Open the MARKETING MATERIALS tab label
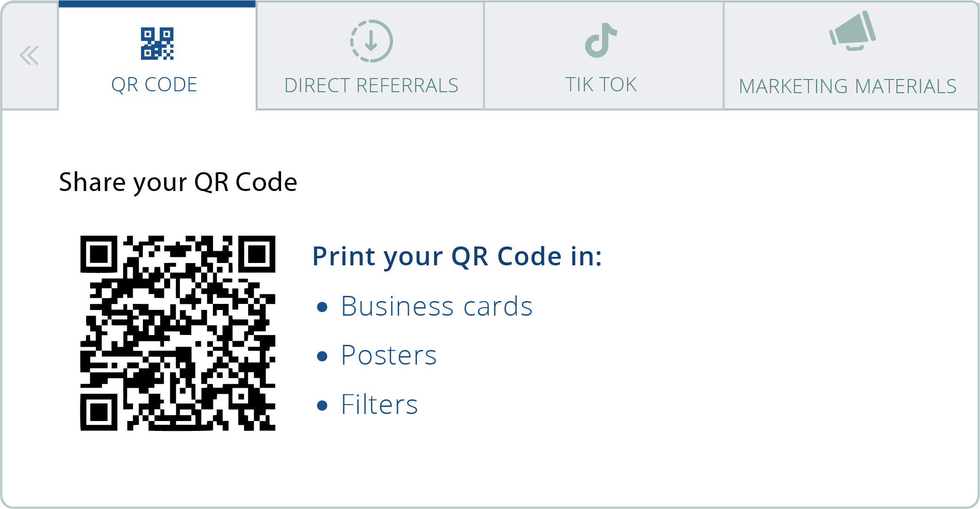 tap(847, 87)
